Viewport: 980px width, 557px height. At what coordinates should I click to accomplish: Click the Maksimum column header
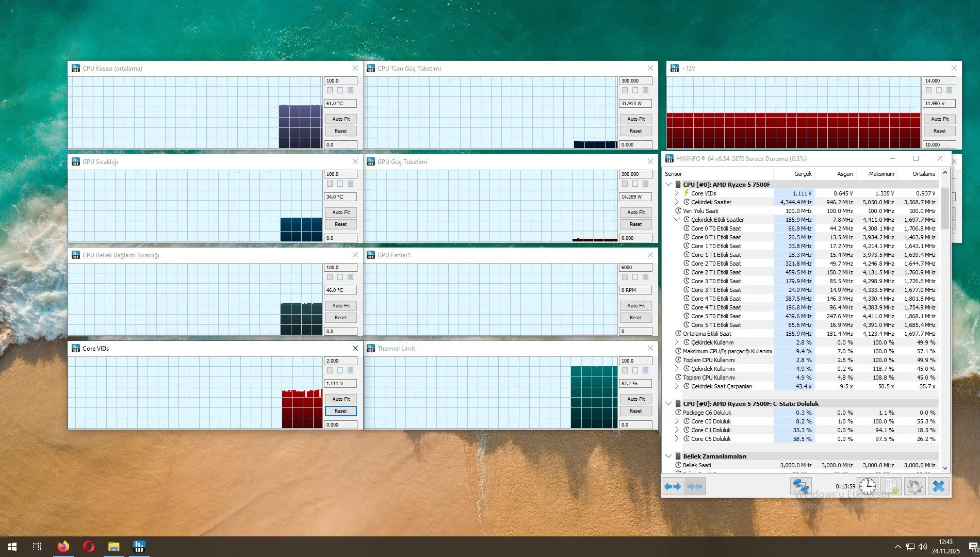coord(881,174)
